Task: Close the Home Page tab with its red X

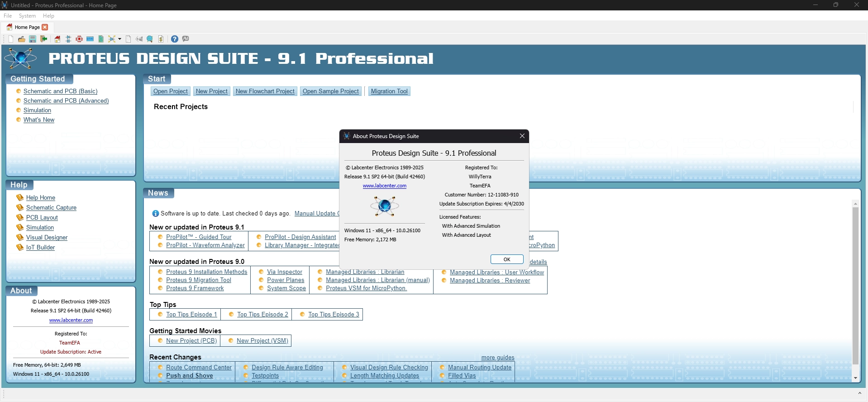Action: point(45,27)
